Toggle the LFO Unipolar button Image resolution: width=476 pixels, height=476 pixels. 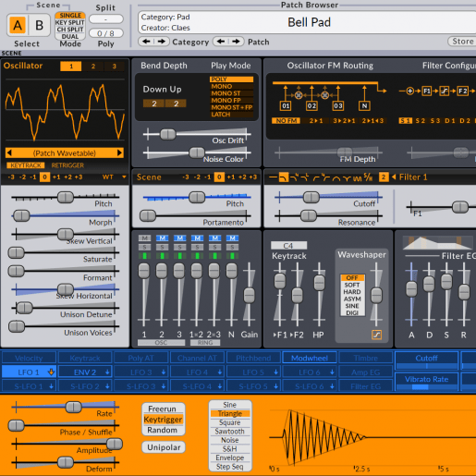click(164, 447)
